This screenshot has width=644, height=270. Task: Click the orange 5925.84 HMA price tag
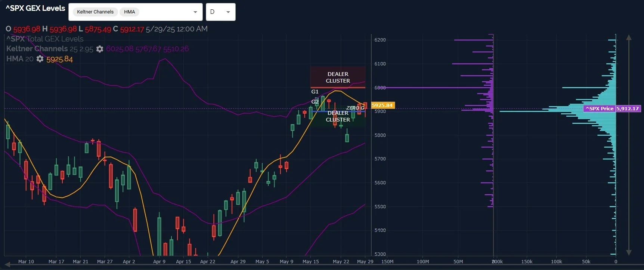[x=383, y=105]
